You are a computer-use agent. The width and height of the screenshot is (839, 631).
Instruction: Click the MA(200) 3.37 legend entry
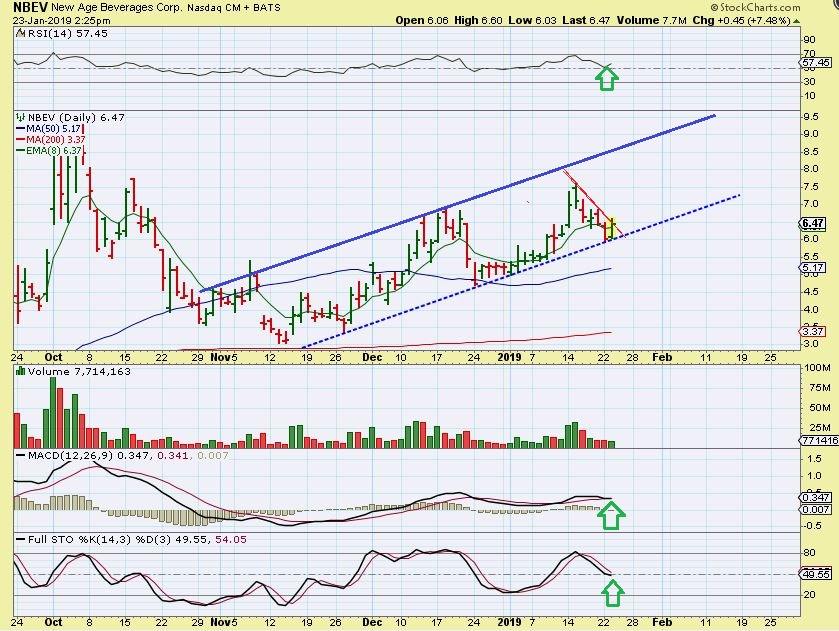(x=56, y=140)
